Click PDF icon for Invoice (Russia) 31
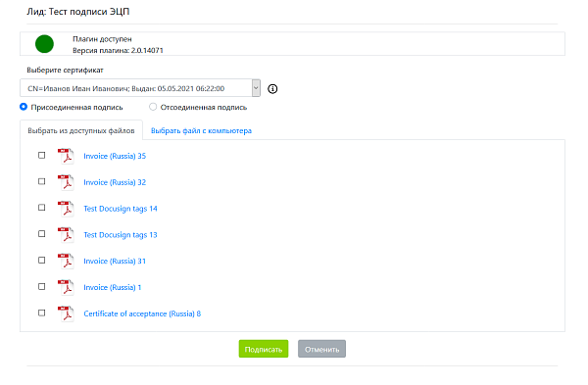The height and width of the screenshot is (385, 588). point(66,261)
